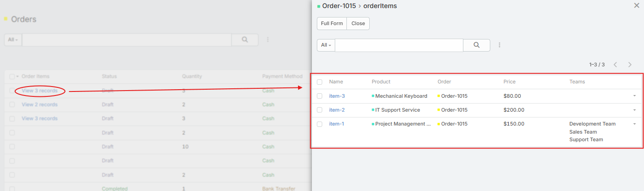Expand the row menu arrow for item-1
This screenshot has width=644, height=191.
pos(635,124)
